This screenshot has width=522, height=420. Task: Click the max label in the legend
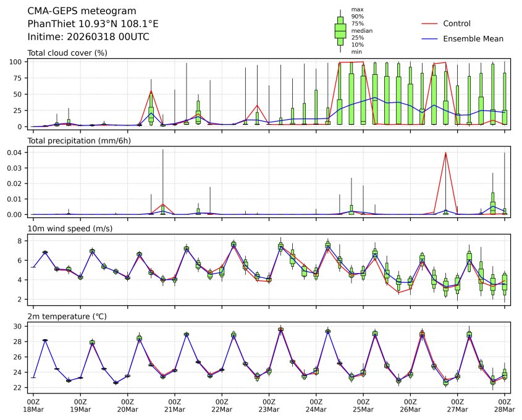356,9
